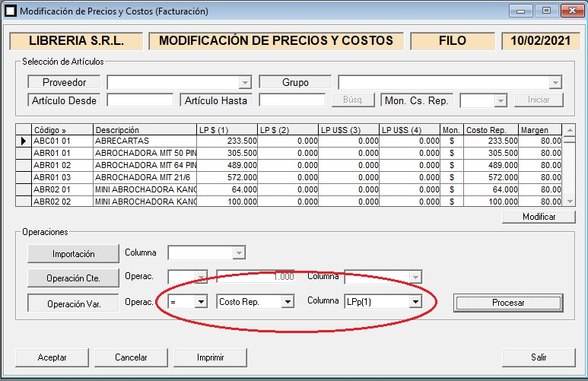Click the Artículo Hasta input field
This screenshot has width=588, height=381.
pyautogui.click(x=292, y=100)
